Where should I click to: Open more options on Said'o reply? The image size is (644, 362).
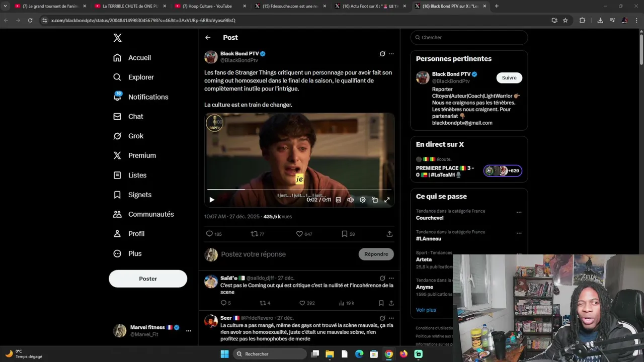391,278
